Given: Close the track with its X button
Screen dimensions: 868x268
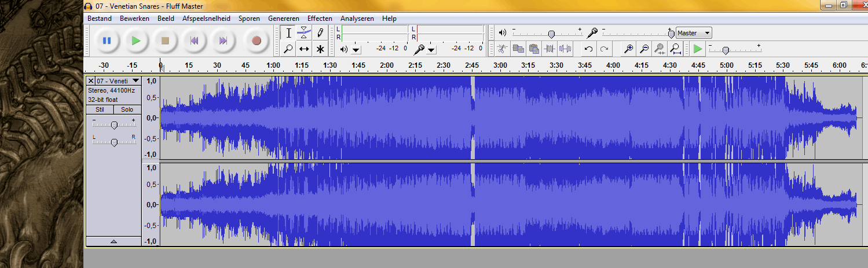Looking at the screenshot, I should point(91,81).
